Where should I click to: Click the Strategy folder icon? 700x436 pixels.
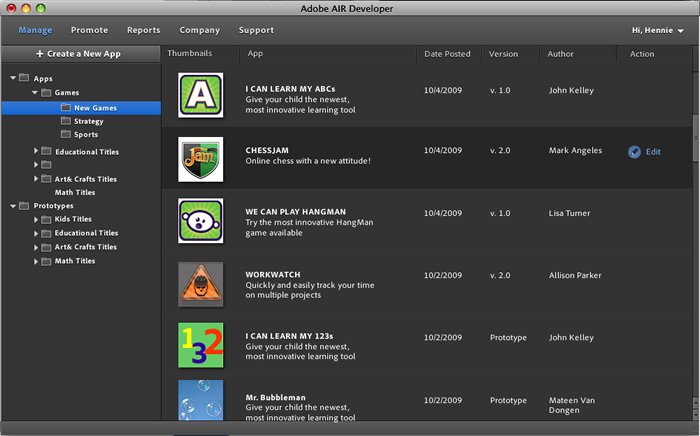tap(66, 121)
